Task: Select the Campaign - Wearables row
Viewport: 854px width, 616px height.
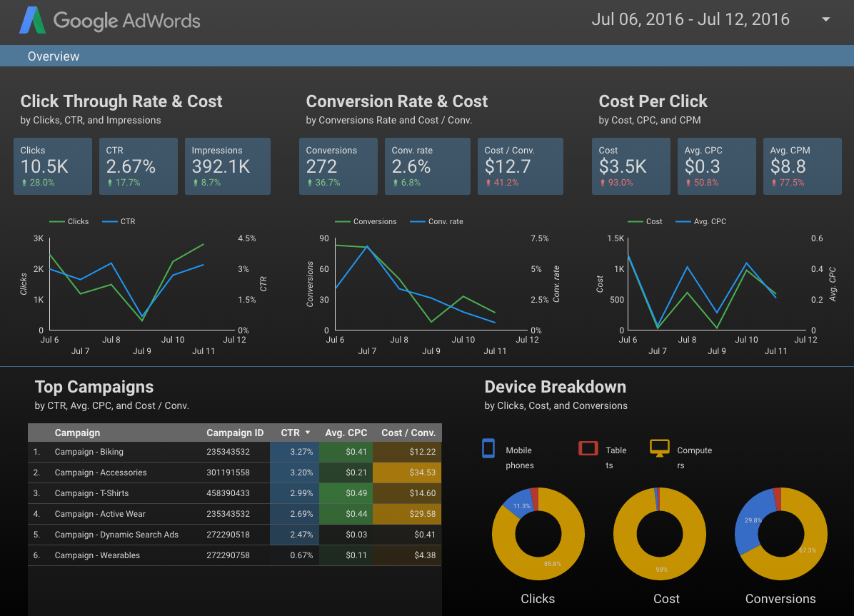Action: point(235,555)
